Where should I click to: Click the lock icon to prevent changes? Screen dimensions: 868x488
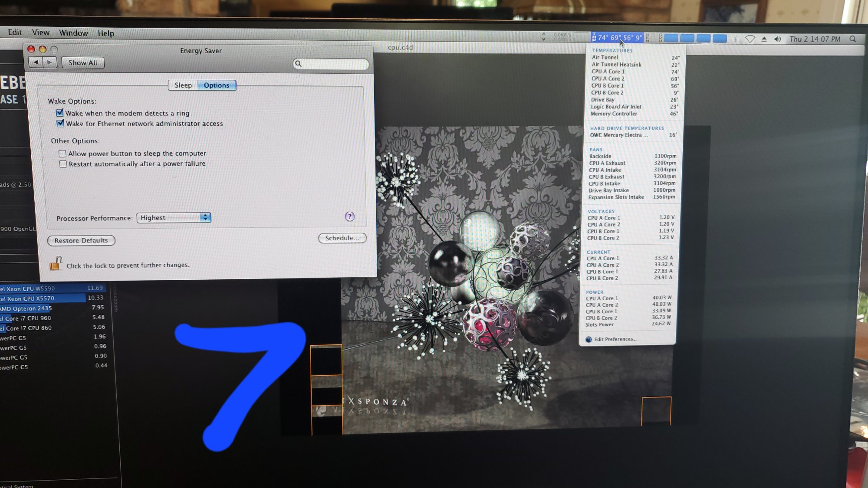tap(56, 264)
